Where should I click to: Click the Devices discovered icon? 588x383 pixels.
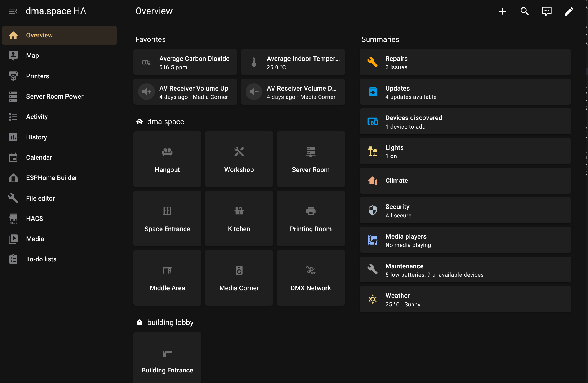(372, 121)
